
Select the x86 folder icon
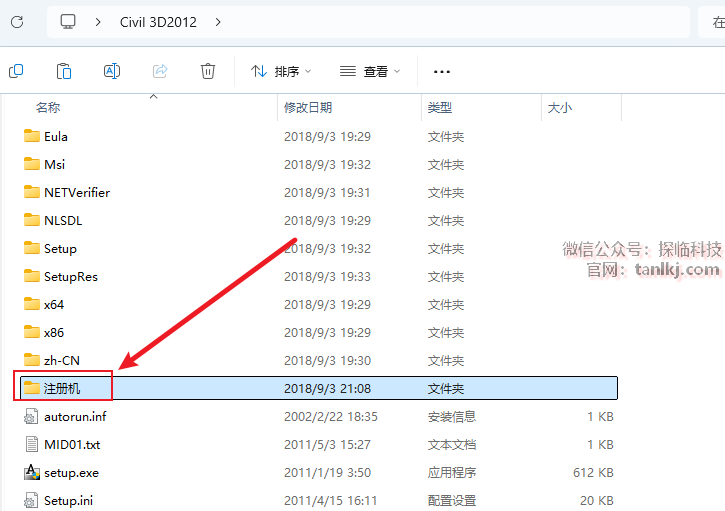(31, 332)
